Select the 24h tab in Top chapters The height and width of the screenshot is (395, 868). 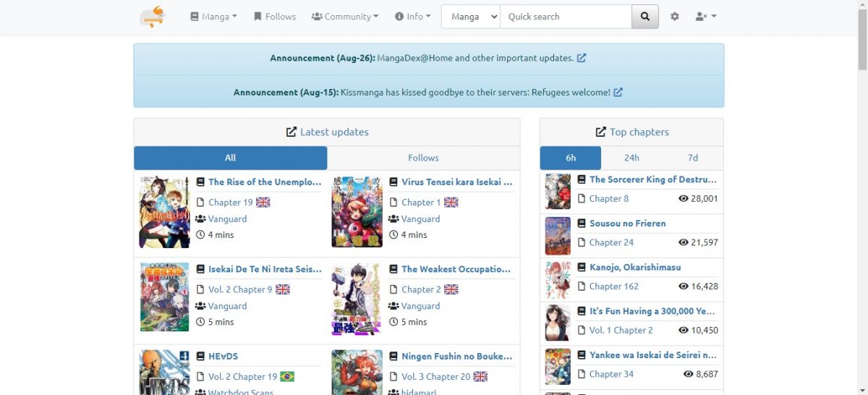[631, 158]
